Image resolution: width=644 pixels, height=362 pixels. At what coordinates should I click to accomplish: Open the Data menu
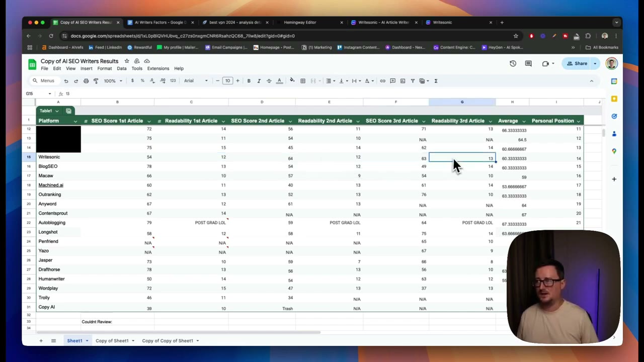coord(122,68)
